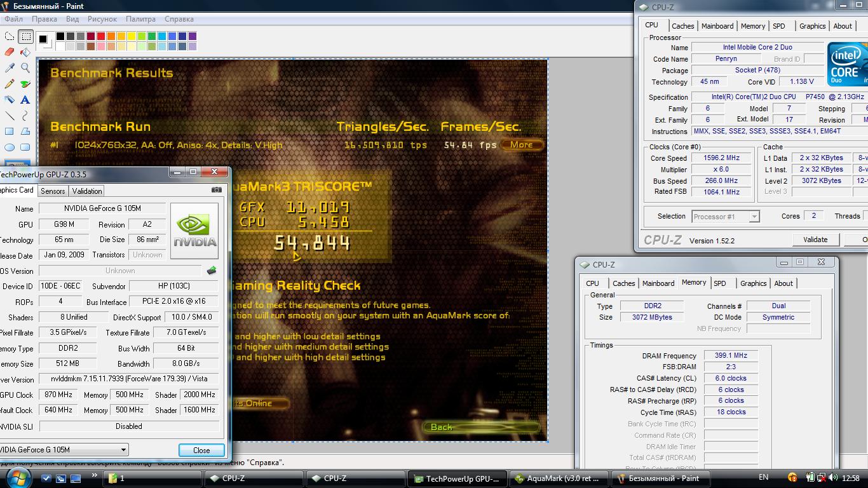Switch to AquaMark via taskbar button

(x=559, y=478)
